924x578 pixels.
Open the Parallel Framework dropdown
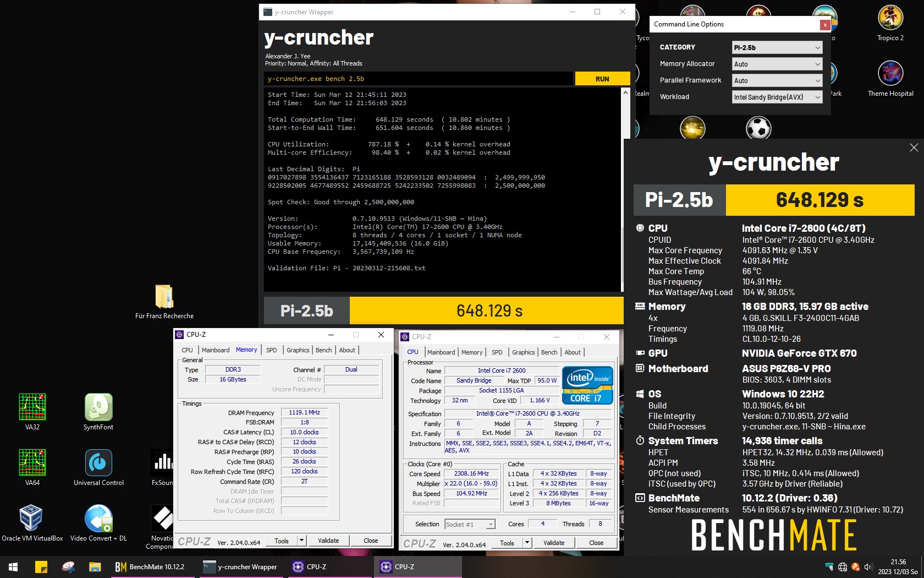click(x=777, y=80)
